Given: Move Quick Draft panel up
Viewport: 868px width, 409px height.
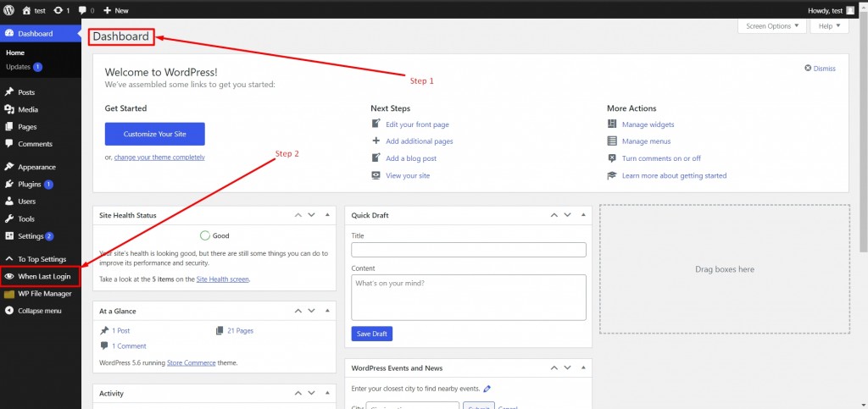Looking at the screenshot, I should tap(554, 215).
